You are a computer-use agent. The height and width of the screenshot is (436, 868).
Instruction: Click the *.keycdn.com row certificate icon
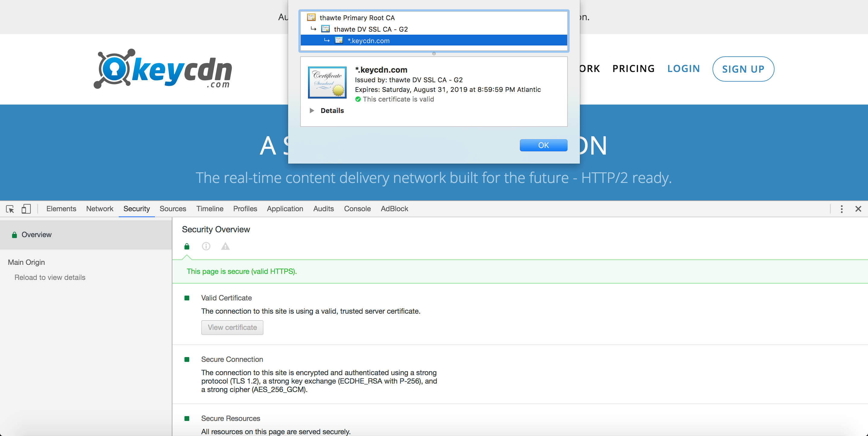(x=339, y=40)
